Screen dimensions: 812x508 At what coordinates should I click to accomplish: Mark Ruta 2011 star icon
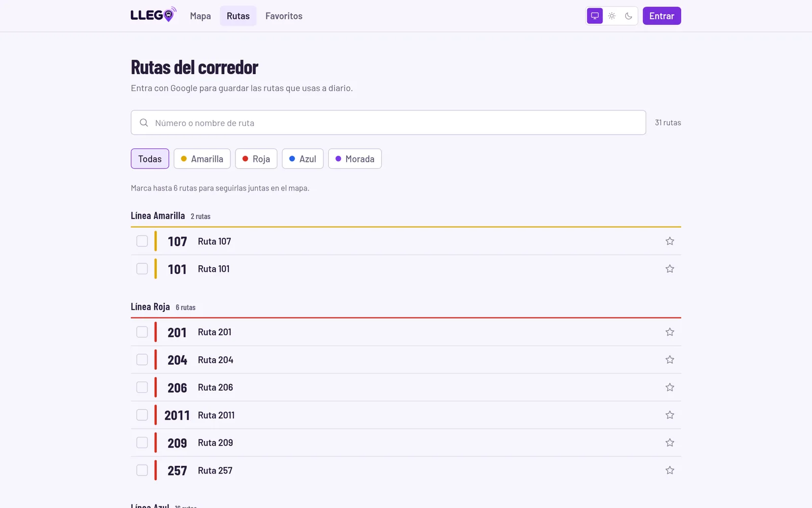click(670, 415)
